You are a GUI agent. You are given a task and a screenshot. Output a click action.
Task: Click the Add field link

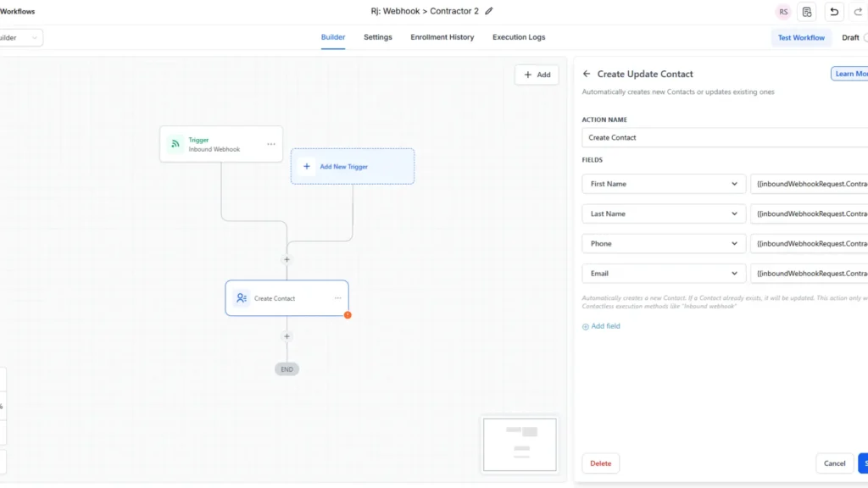click(601, 326)
